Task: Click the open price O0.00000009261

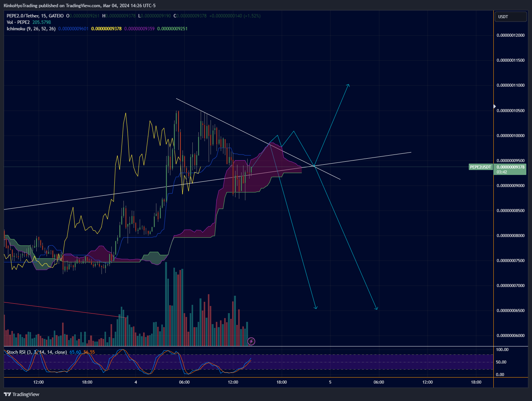Action: click(x=83, y=16)
